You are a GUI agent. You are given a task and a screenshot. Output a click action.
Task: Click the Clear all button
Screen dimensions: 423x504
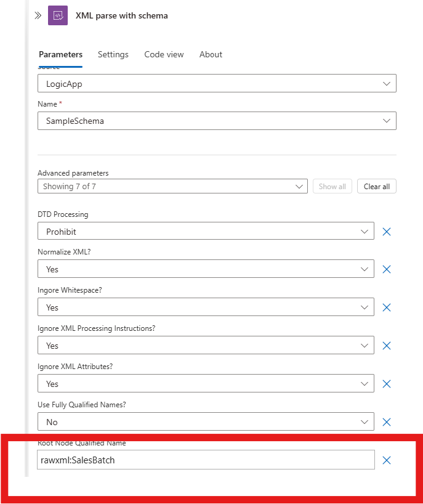(376, 186)
